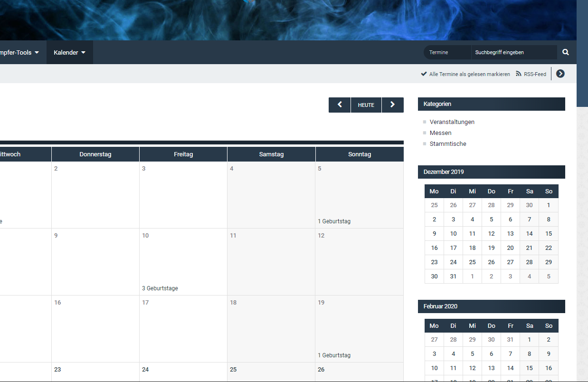Click the magnifier search icon
Screen dimensions: 588x382
coord(566,52)
